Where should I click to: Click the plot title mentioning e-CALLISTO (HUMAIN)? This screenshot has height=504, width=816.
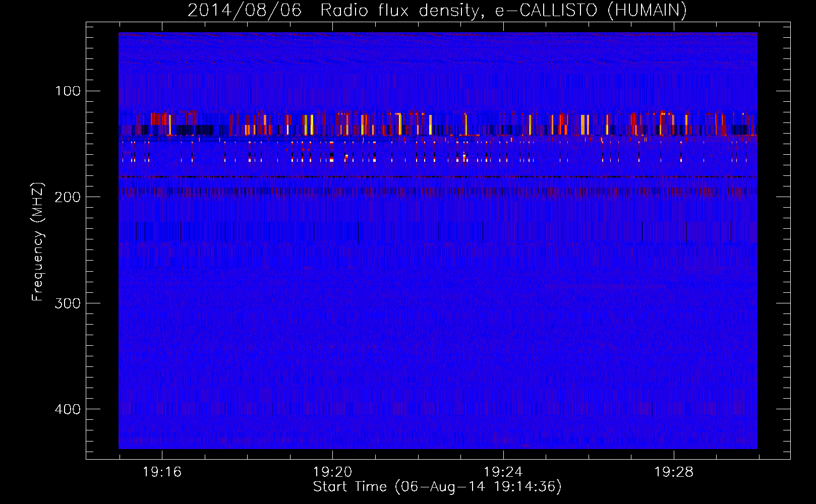coord(437,10)
